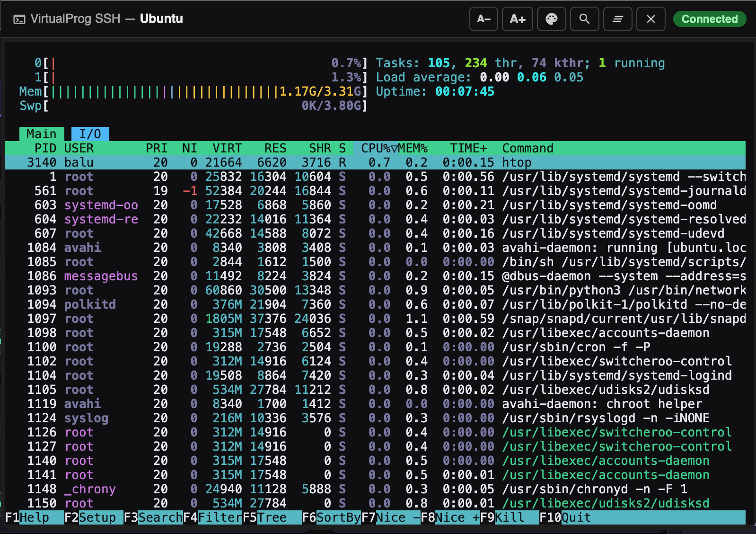Select the systemd-udevd row PID 607

coord(375,233)
